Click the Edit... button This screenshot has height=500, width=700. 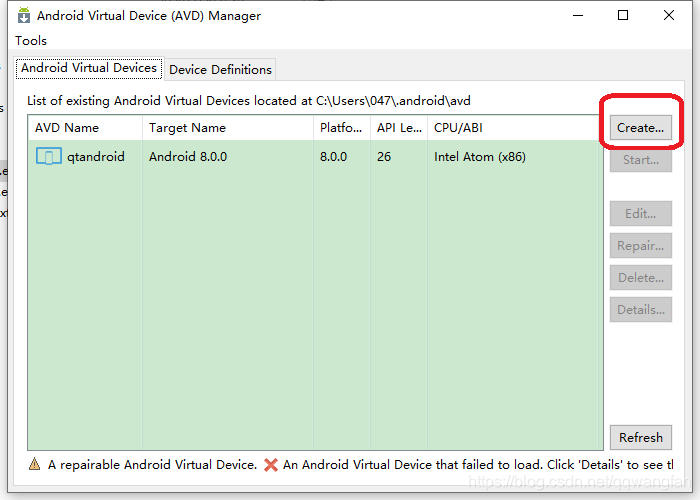pyautogui.click(x=641, y=213)
